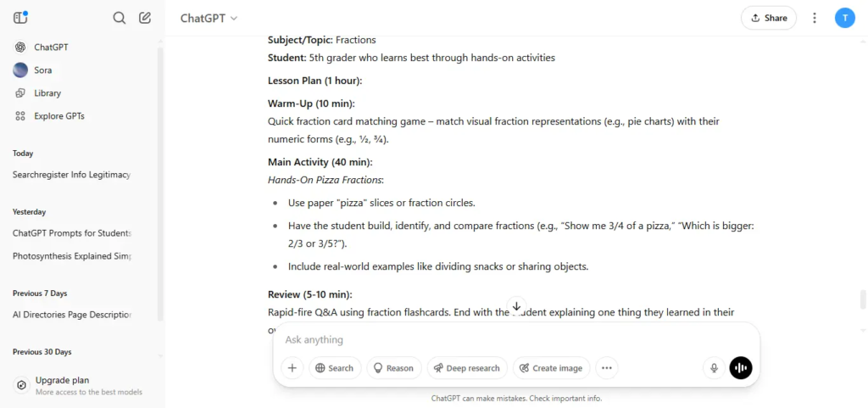Start voice mode with the black waveform button

coord(741,368)
